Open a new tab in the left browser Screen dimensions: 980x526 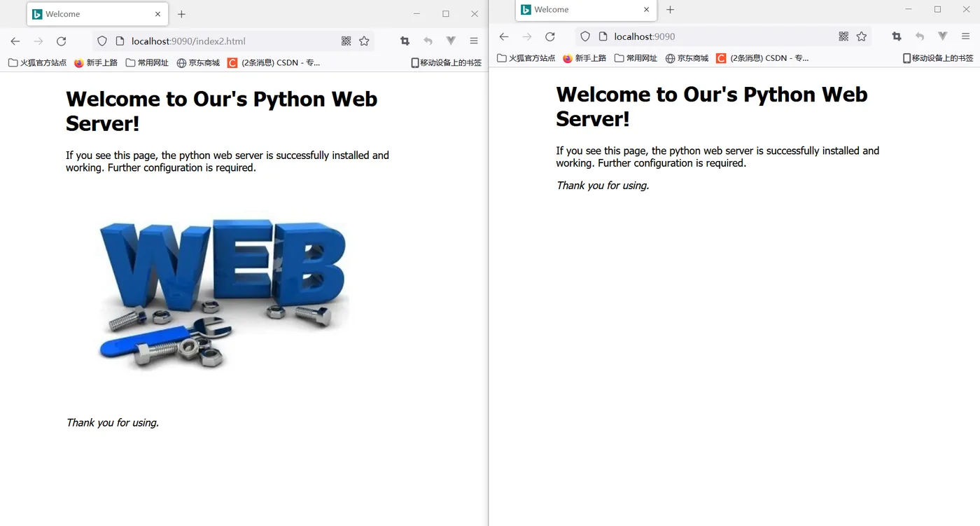(x=181, y=14)
